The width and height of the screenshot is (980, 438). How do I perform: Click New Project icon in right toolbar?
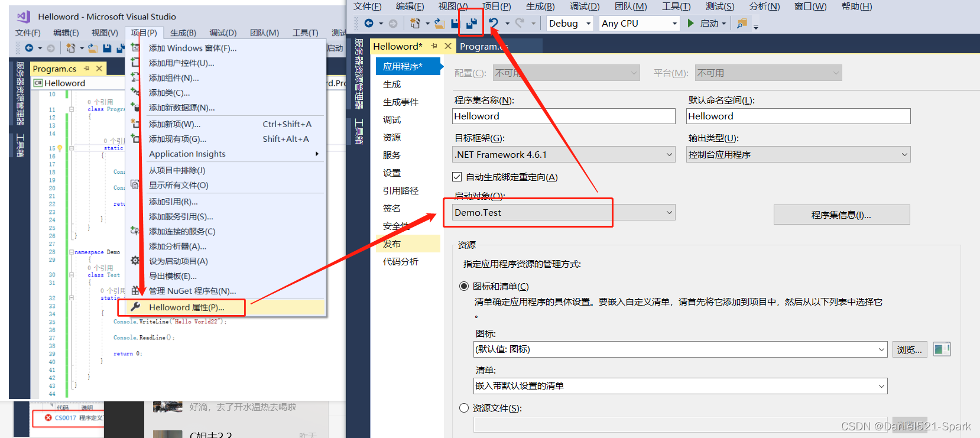pos(415,23)
